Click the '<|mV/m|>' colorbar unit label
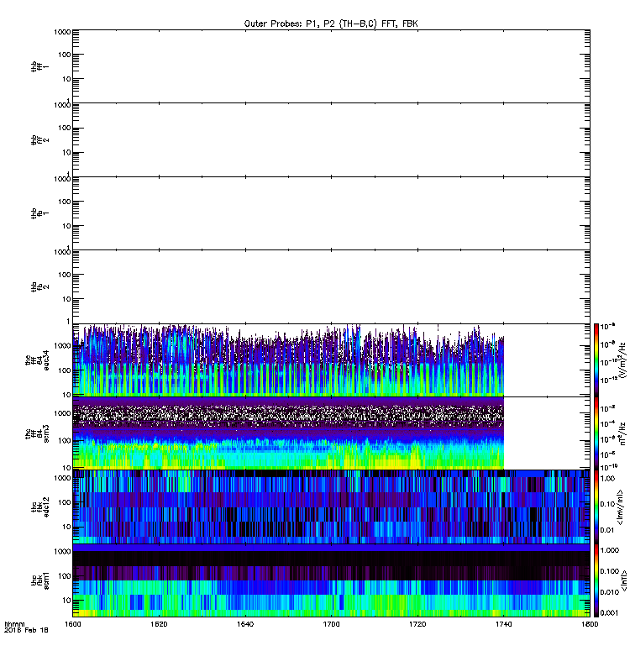The width and height of the screenshot is (630, 672). [622, 507]
